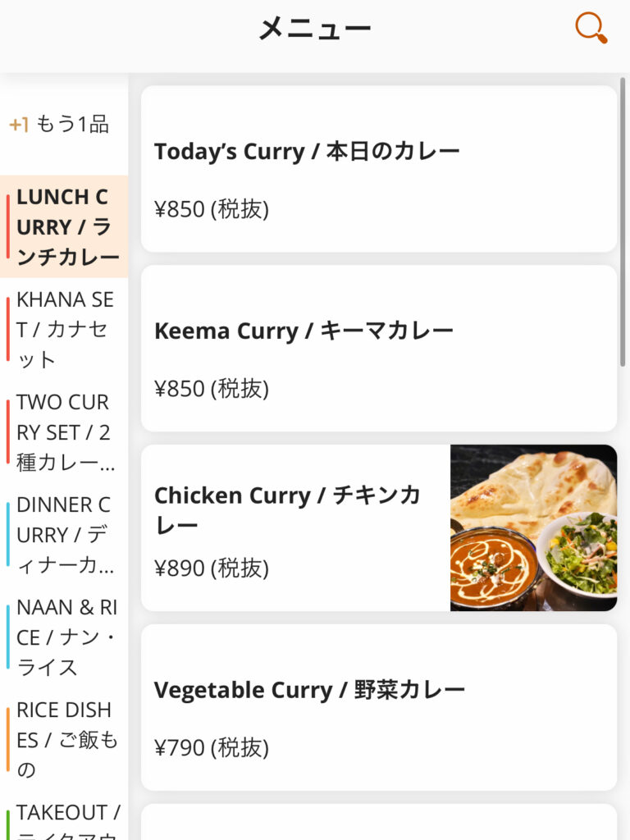Screen dimensions: 630x840
Task: Click the ¥850 price of Keema Curry
Action: 211,389
